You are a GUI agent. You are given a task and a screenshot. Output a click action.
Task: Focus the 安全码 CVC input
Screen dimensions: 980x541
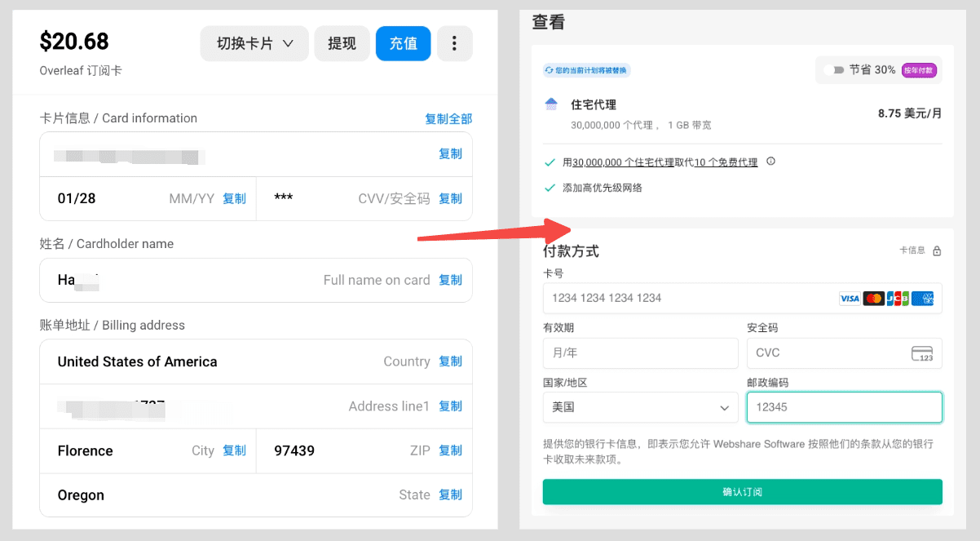pyautogui.click(x=845, y=353)
